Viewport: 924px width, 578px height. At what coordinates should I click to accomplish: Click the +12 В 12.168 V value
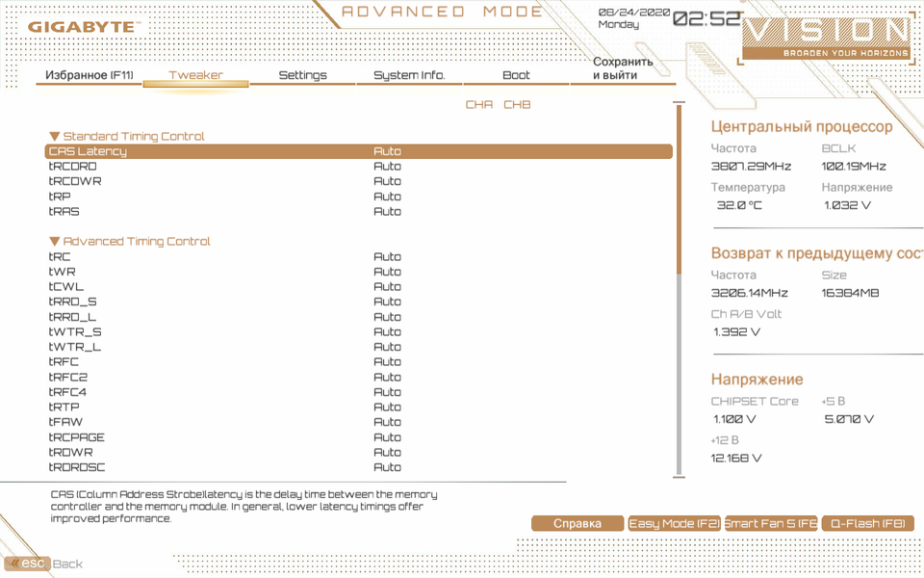(736, 458)
